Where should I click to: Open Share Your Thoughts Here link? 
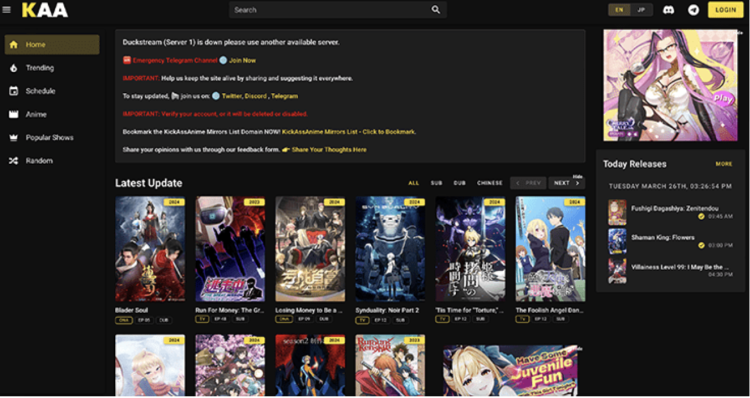click(x=329, y=150)
